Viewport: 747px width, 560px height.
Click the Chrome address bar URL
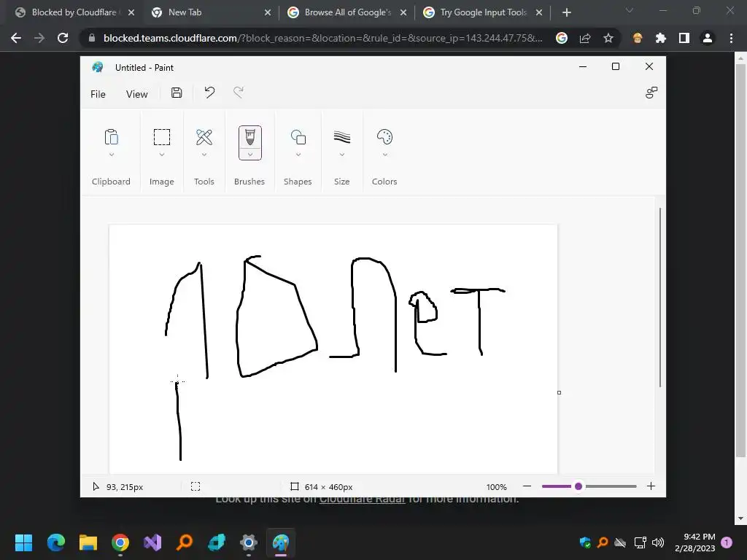322,38
